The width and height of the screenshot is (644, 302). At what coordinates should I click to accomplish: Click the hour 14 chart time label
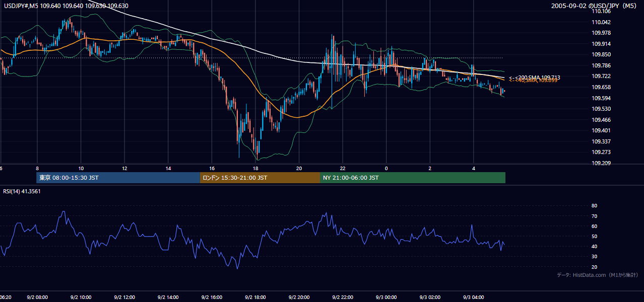click(168, 168)
